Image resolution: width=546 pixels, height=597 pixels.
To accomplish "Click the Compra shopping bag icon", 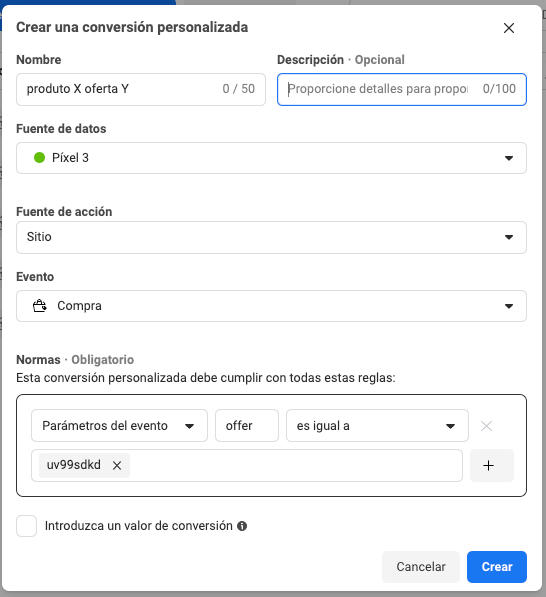I will pyautogui.click(x=40, y=306).
